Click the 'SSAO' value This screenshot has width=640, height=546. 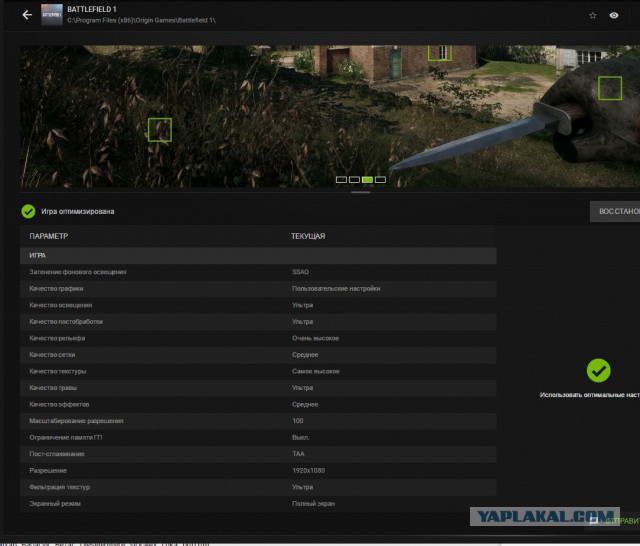click(x=300, y=272)
